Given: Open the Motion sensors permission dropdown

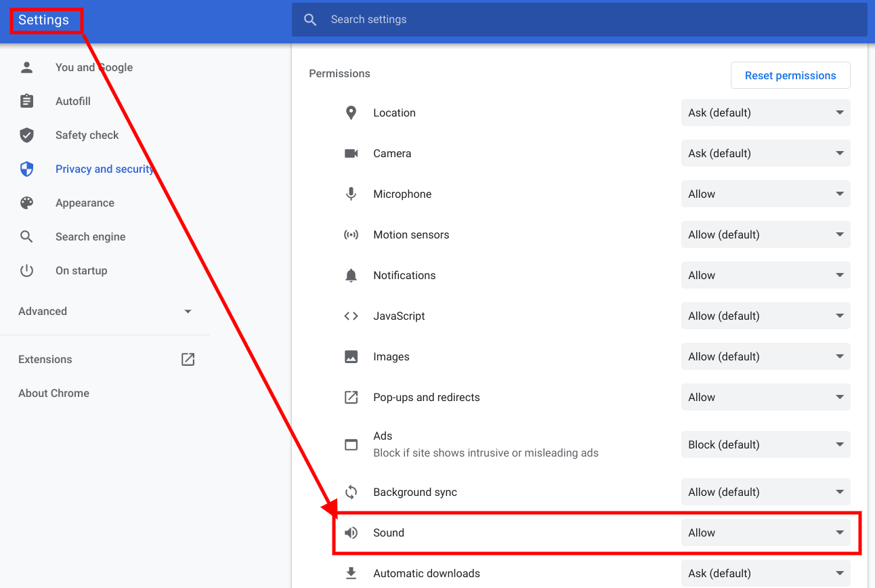Looking at the screenshot, I should 765,234.
